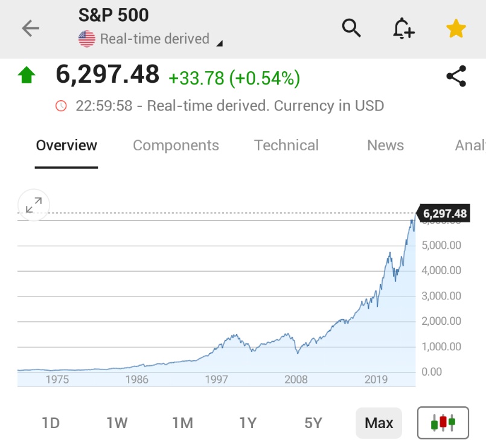The height and width of the screenshot is (448, 486).
Task: Tap the 1997 label on chart axis
Action: [216, 380]
